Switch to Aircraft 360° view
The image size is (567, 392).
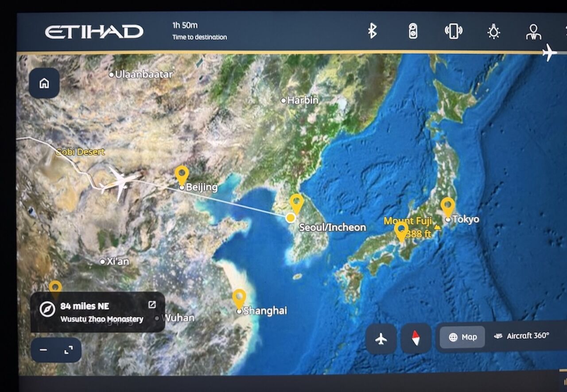[522, 336]
